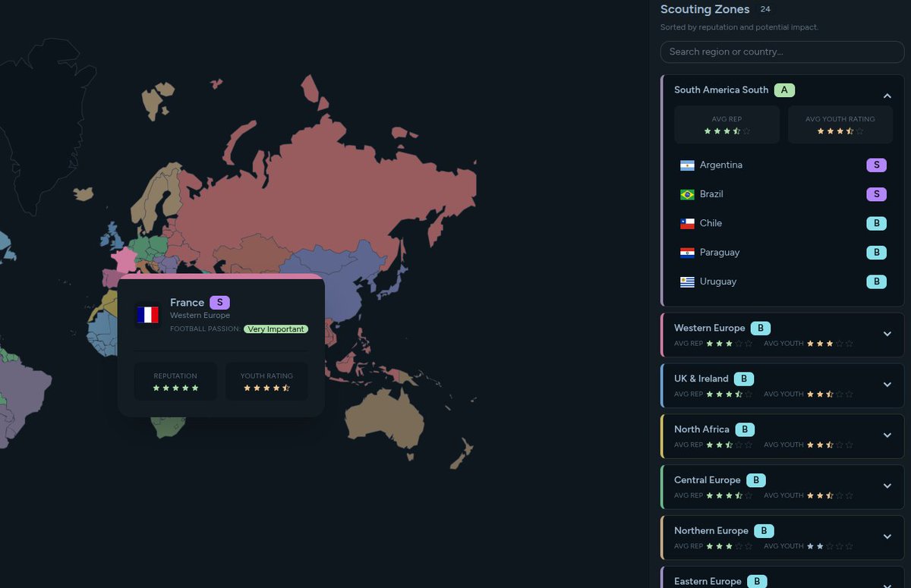This screenshot has width=911, height=588.
Task: Expand the North Africa zone chevron
Action: pyautogui.click(x=887, y=435)
